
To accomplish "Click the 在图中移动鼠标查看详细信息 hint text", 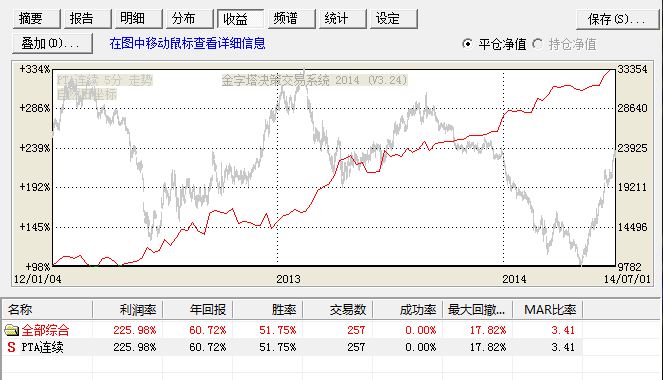I will point(187,43).
